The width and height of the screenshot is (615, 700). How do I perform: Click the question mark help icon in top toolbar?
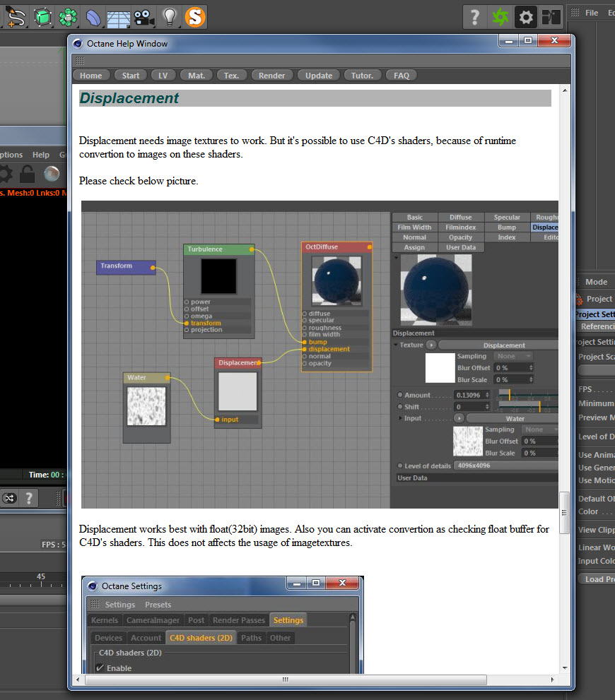click(x=475, y=18)
